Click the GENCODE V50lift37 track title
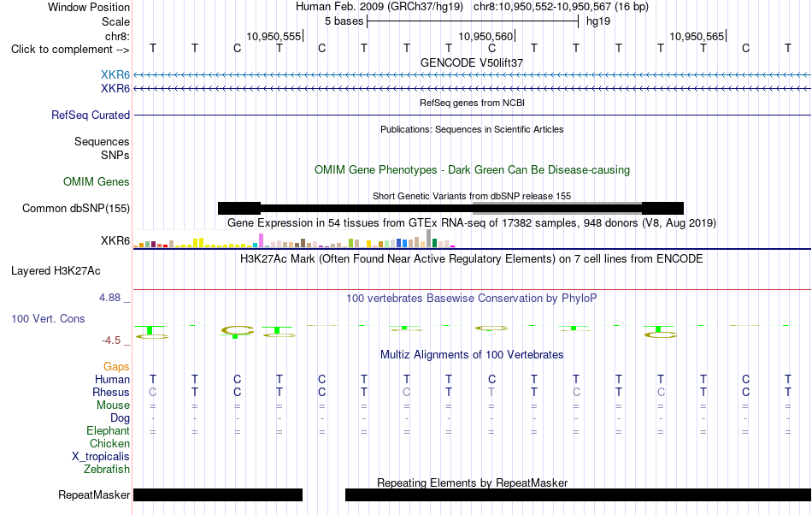Screen dimensions: 812x515 [x=472, y=62]
